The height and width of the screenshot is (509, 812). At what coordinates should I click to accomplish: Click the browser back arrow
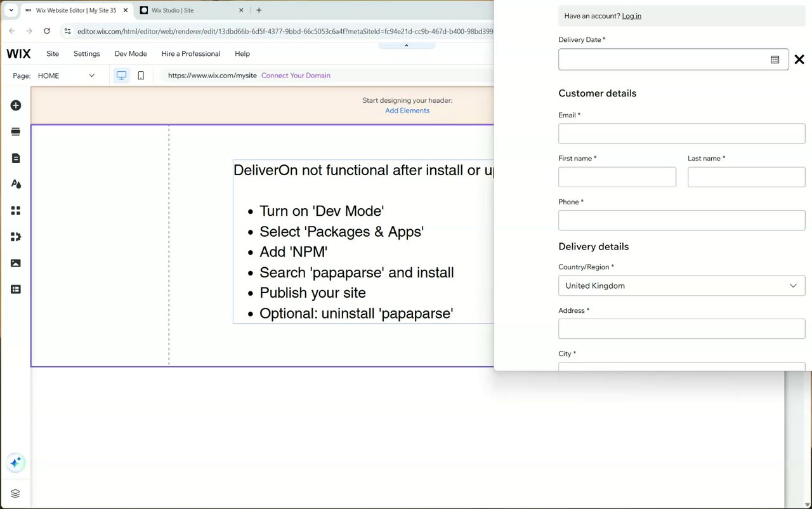coord(12,30)
